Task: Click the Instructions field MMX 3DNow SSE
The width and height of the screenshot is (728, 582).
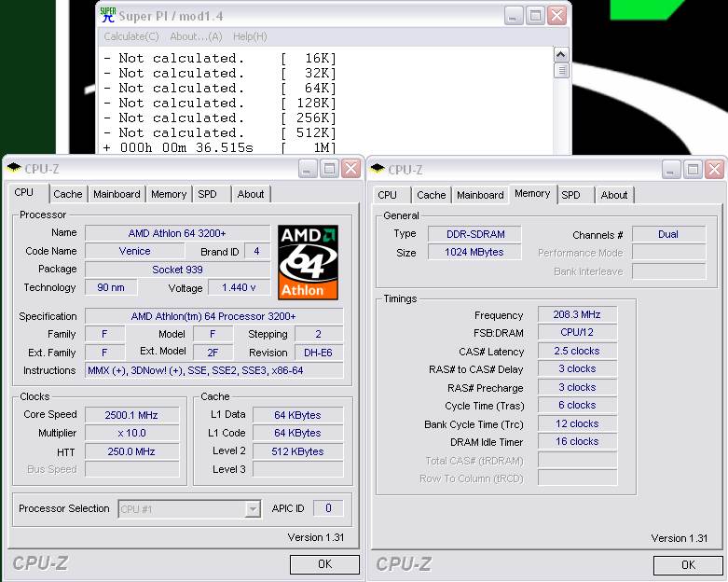Action: tap(213, 370)
